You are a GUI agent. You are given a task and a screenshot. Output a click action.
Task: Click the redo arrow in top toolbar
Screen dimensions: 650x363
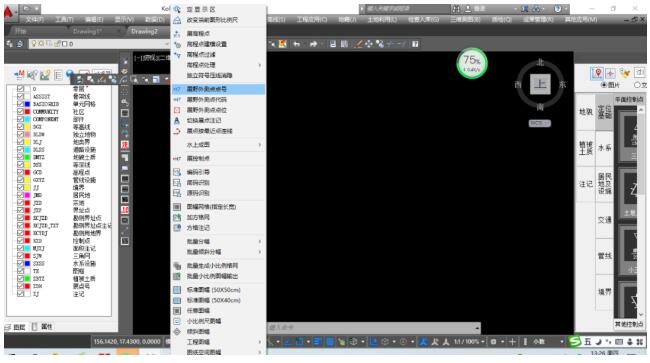coord(313,44)
